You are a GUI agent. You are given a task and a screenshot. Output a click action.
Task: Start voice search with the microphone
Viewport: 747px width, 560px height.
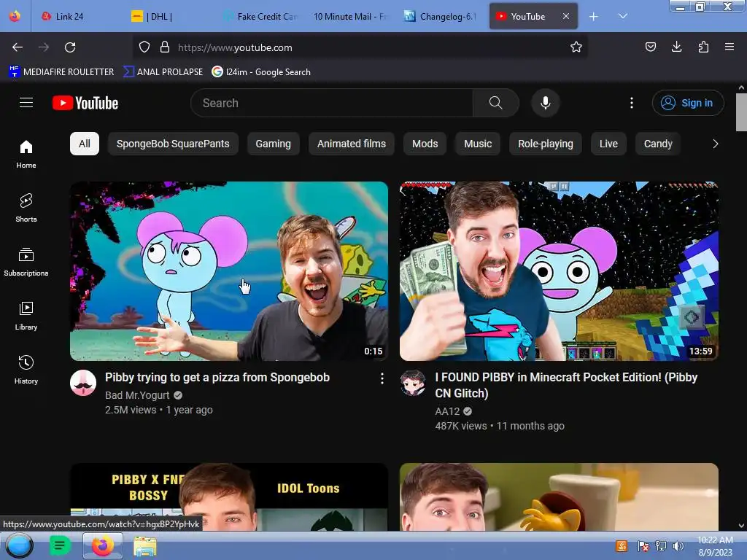[546, 103]
